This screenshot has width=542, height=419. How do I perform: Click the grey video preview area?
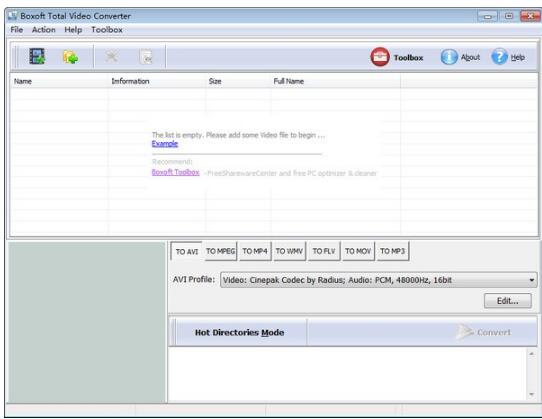point(87,322)
